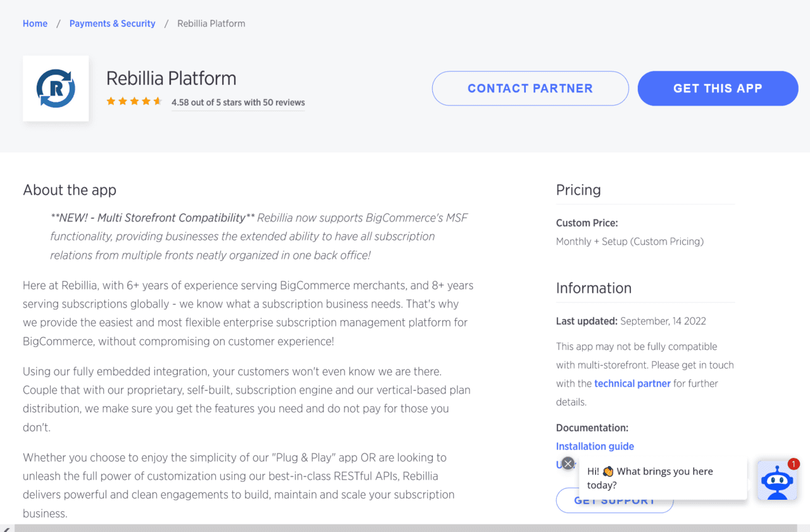Open the partially hidden User guide link
Screen dimensions: 810x532
point(559,464)
